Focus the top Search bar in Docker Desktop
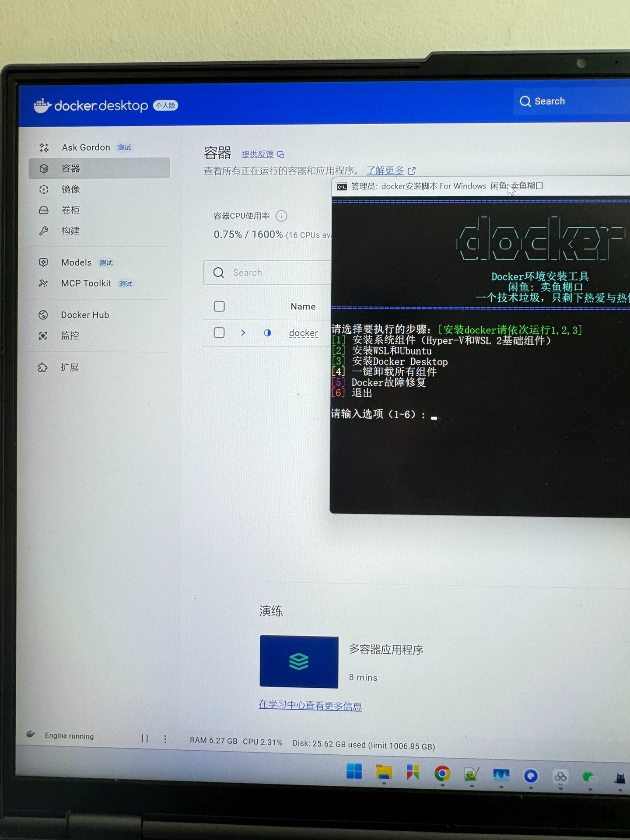This screenshot has height=840, width=630. tap(571, 101)
